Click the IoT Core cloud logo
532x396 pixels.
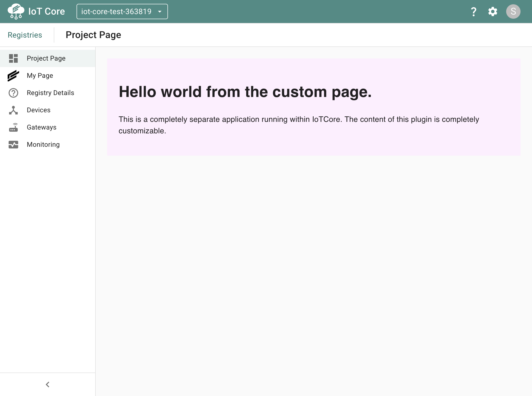point(16,11)
